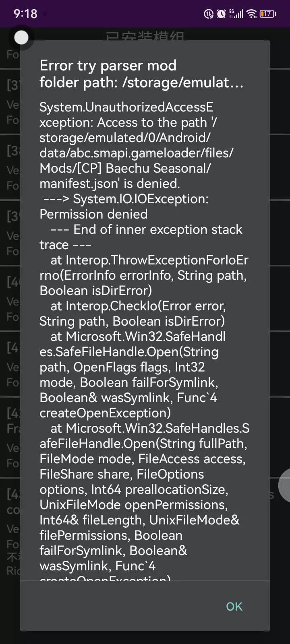Screen dimensions: 290x644
Task: Tap the dimmed page header behind the dialog
Action: pos(145,35)
